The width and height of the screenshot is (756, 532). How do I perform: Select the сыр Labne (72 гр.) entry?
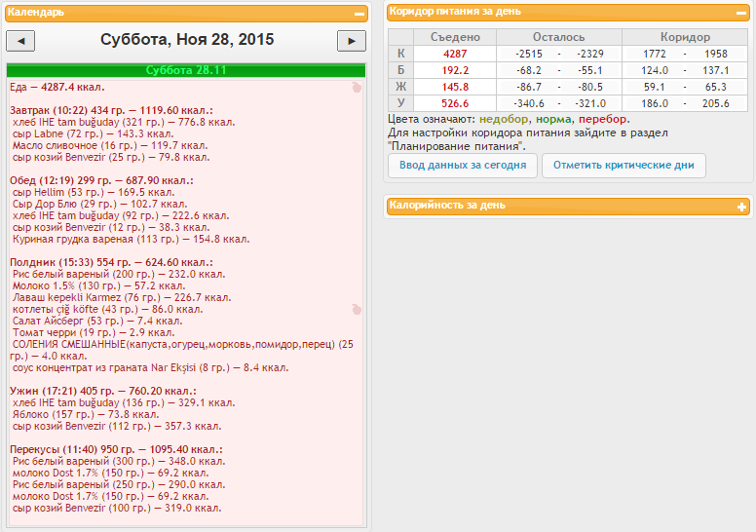94,133
